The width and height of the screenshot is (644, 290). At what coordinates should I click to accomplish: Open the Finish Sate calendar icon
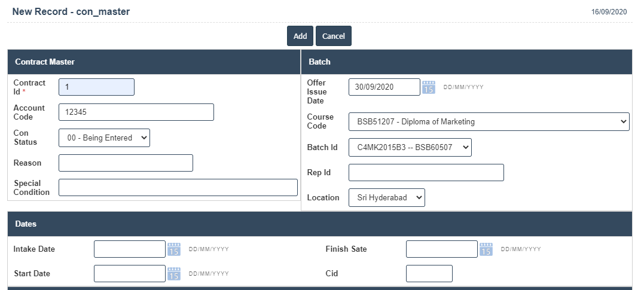(x=486, y=249)
